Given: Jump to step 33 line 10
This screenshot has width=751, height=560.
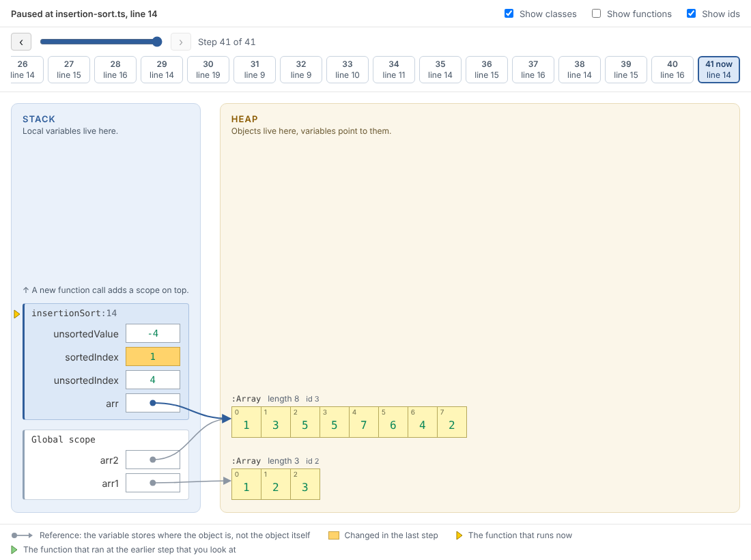Looking at the screenshot, I should click(x=348, y=70).
